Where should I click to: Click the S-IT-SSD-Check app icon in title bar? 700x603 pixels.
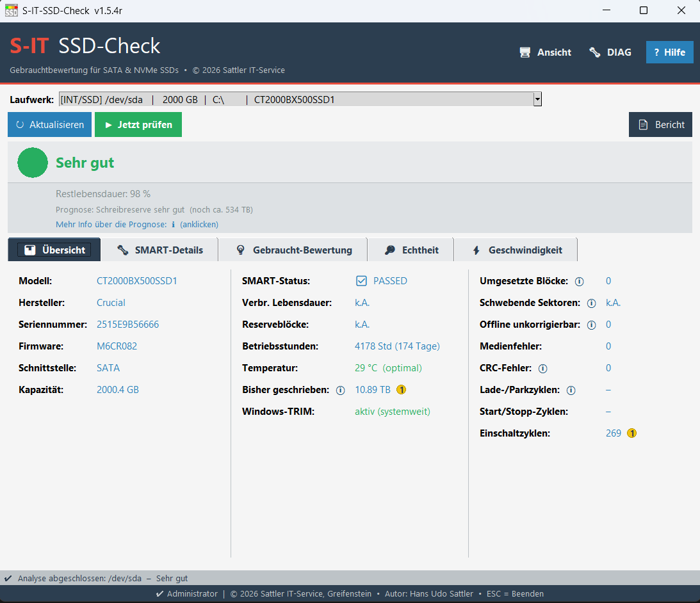(x=11, y=10)
